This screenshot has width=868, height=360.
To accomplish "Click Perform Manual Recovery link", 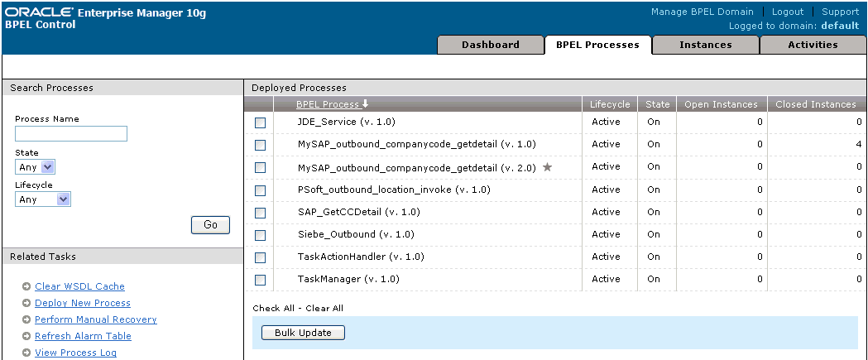I will pyautogui.click(x=96, y=319).
